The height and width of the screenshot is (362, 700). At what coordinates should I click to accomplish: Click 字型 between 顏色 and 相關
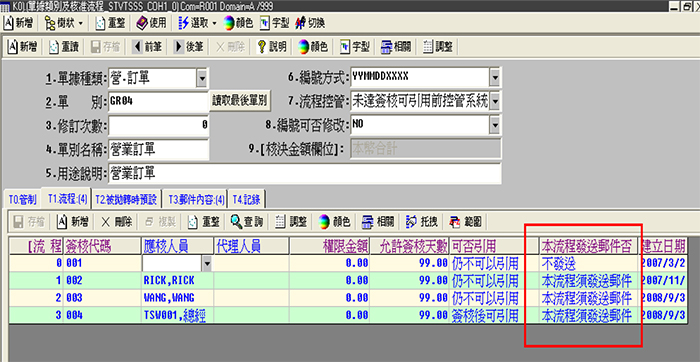[355, 47]
